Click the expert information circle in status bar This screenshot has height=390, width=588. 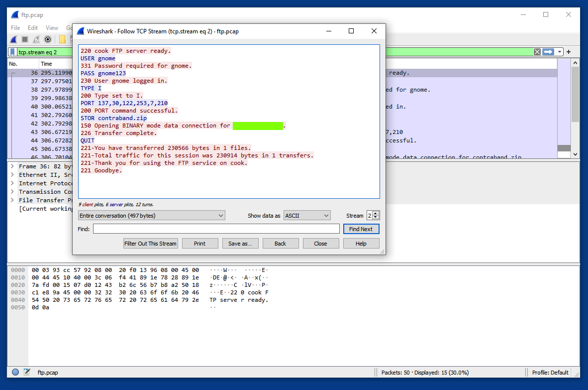click(15, 372)
